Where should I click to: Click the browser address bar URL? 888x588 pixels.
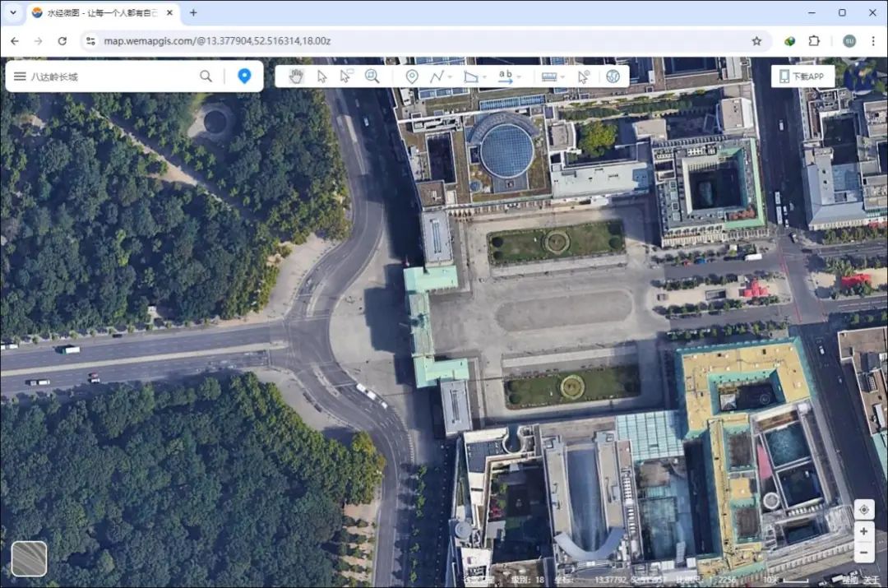tap(217, 41)
